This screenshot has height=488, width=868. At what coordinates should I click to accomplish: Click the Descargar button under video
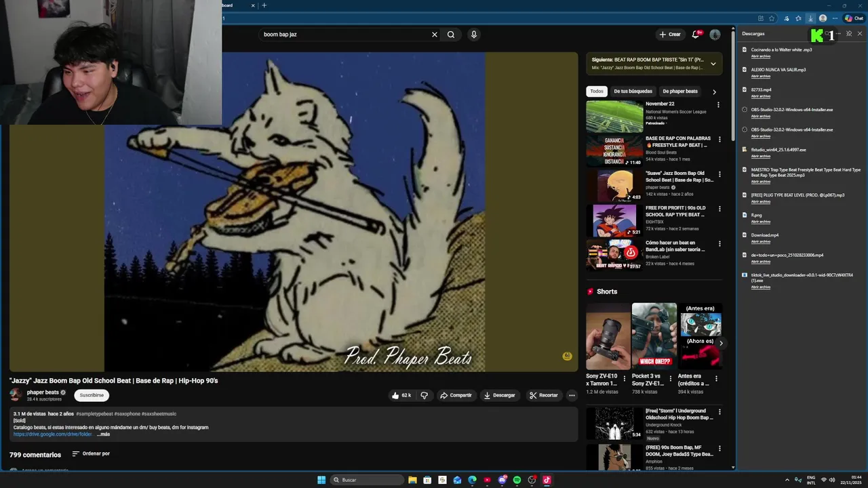(x=499, y=395)
